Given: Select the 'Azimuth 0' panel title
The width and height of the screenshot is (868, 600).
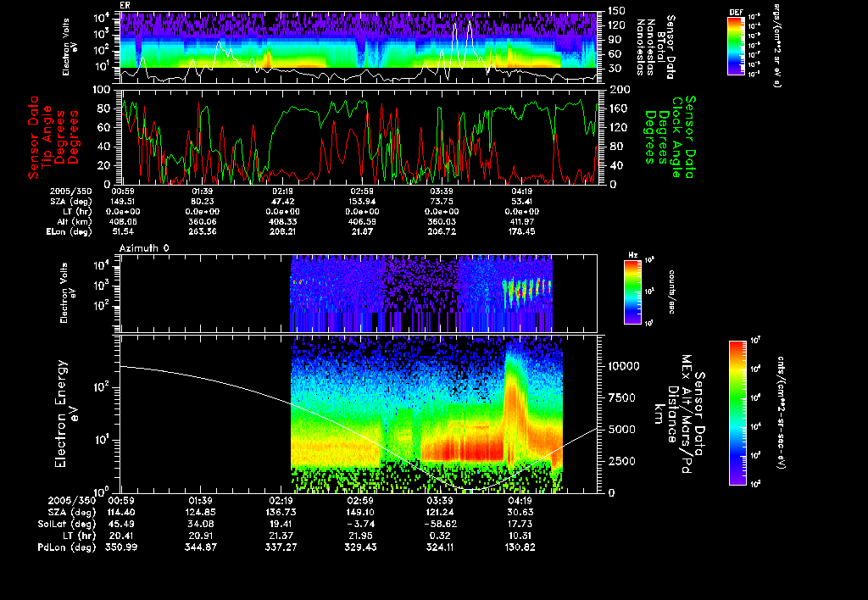Looking at the screenshot, I should (x=144, y=248).
